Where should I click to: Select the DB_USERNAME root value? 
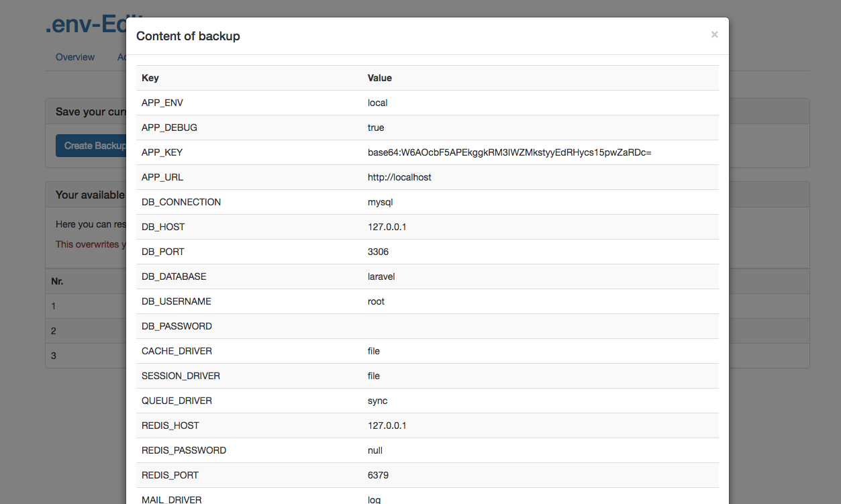point(376,301)
